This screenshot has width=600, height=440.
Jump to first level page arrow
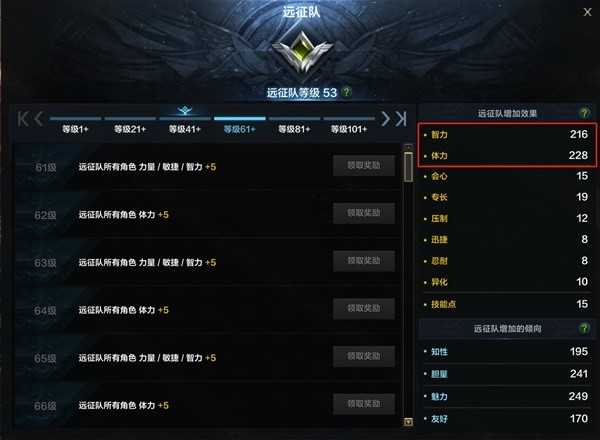tap(23, 119)
